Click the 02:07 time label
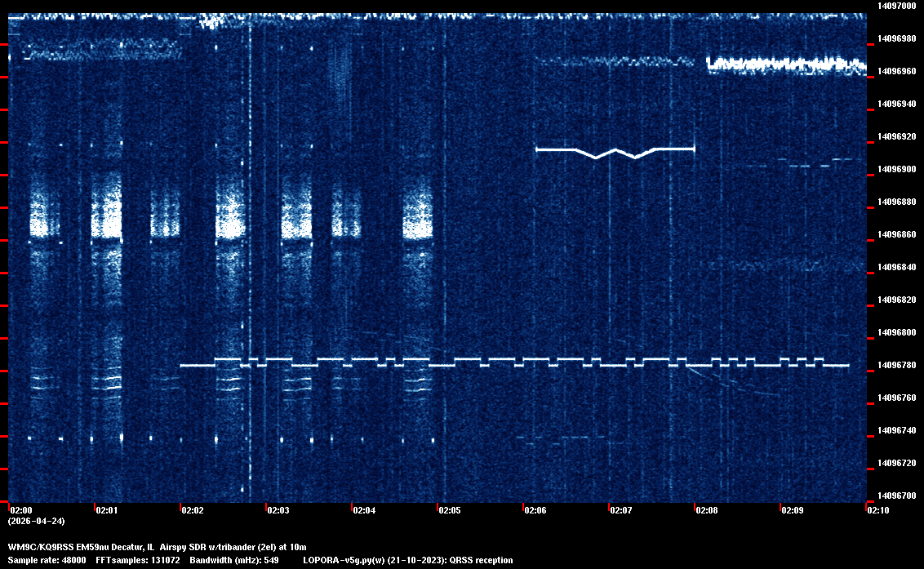Viewport: 924px width, 569px height. (621, 510)
